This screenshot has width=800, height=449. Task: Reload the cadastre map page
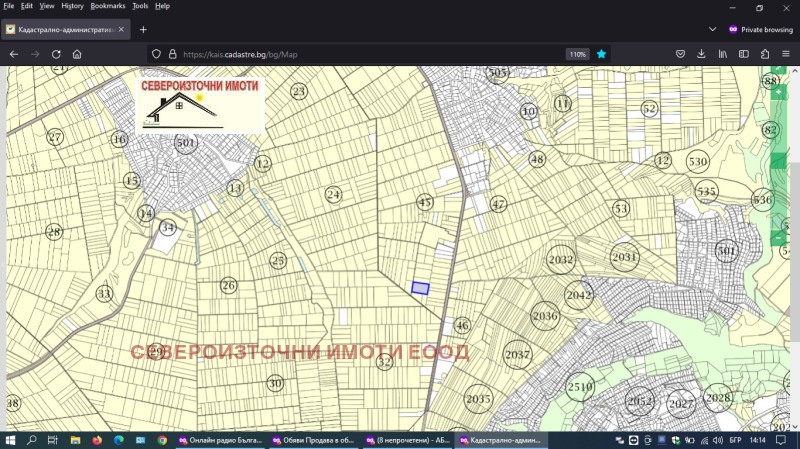click(56, 54)
